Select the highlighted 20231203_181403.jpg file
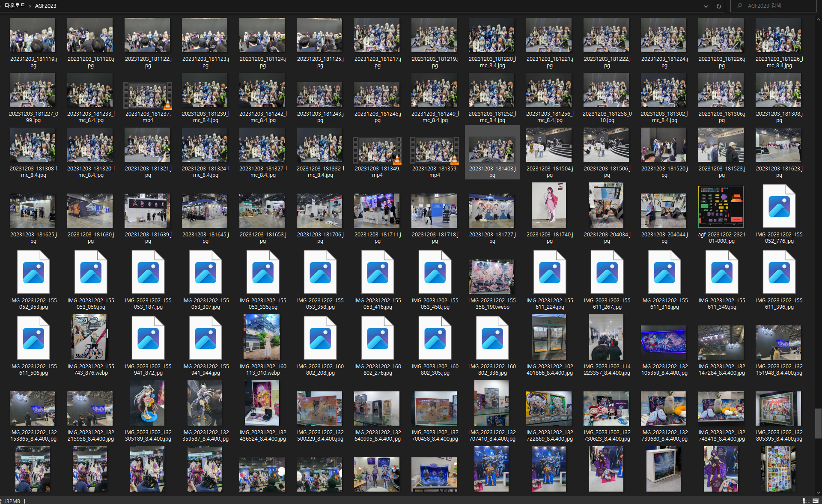This screenshot has width=822, height=504. (x=492, y=150)
